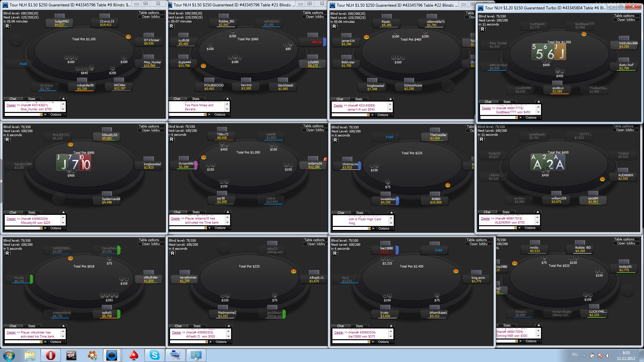
Task: Click the volume icon in the system tray
Action: 608,356
